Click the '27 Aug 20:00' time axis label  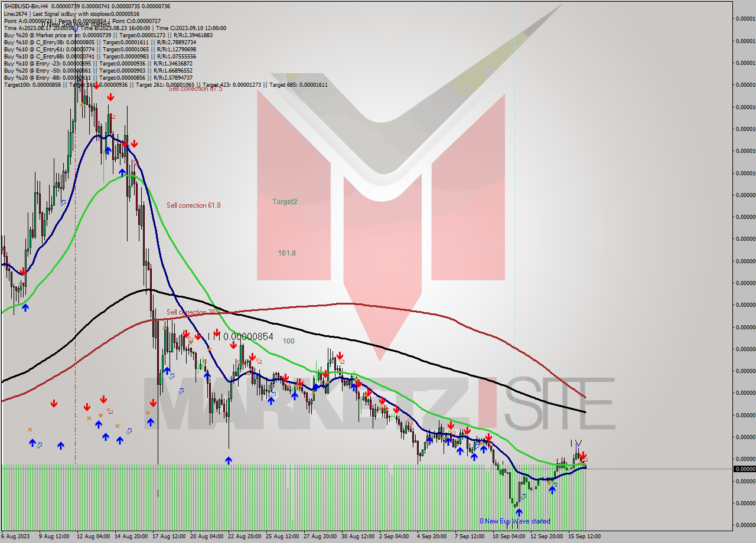pos(321,537)
